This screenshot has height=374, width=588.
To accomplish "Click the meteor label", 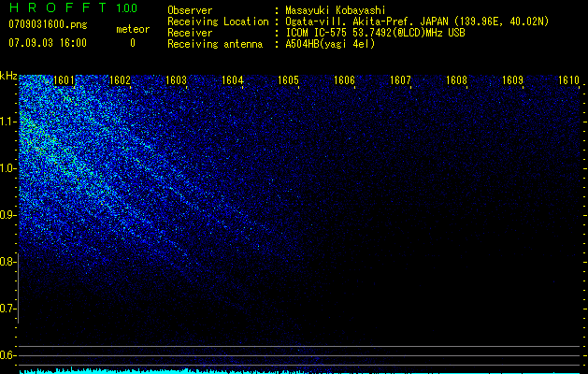I will 133,29.
